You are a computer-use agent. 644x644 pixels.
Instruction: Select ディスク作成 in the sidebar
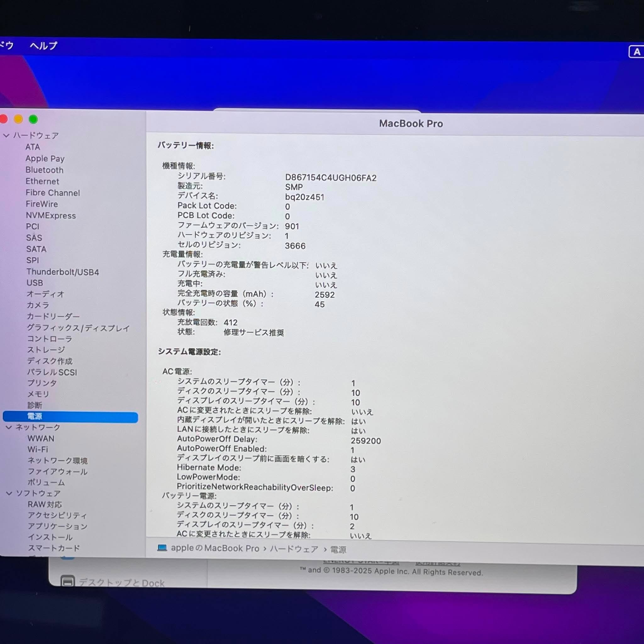50,361
